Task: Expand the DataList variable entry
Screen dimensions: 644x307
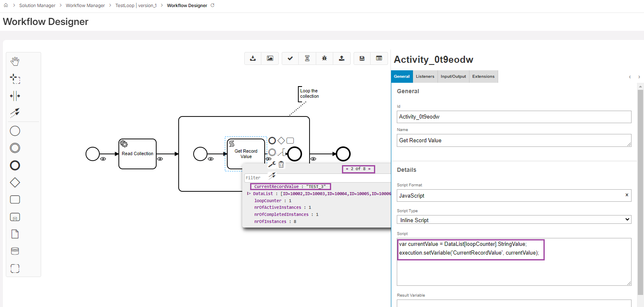Action: [x=249, y=193]
